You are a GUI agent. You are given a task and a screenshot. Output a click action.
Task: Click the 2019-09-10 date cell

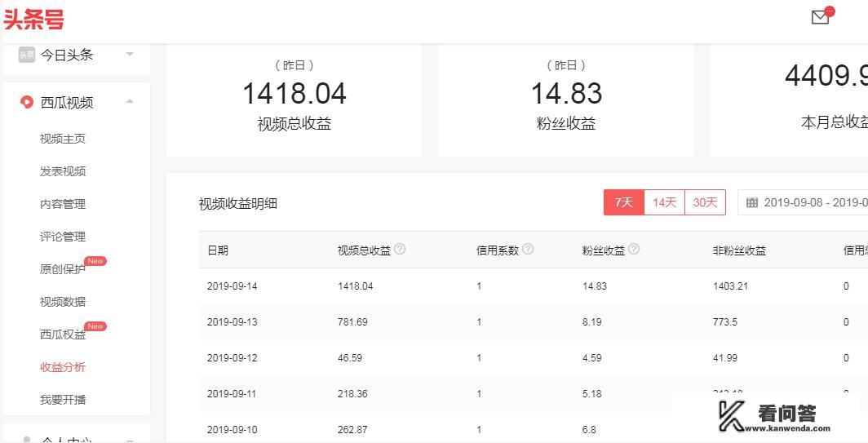[x=232, y=430]
